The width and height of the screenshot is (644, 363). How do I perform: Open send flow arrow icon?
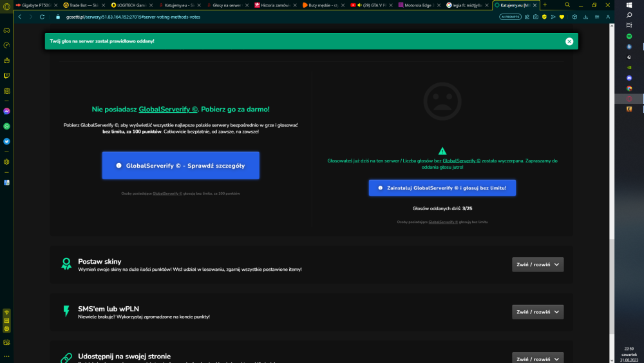tap(553, 17)
